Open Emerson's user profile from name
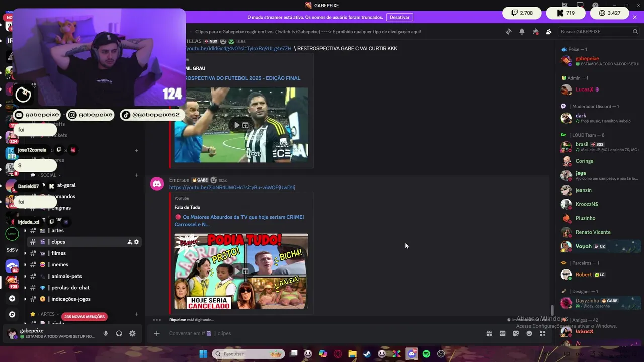The image size is (644, 362). 179,180
